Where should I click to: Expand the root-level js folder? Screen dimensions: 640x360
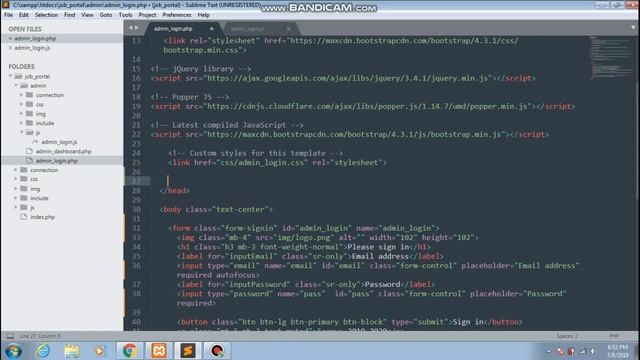16,208
